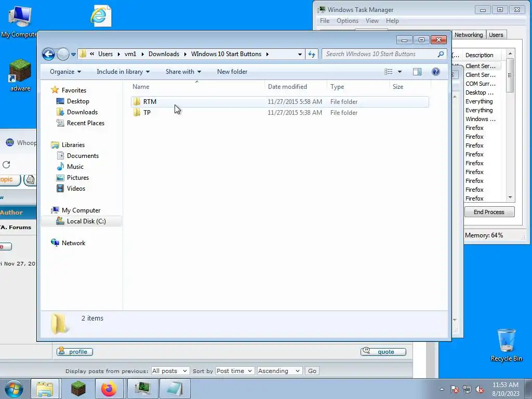Select COM Surr... process row in Task Manager
The width and height of the screenshot is (532, 399).
click(x=481, y=84)
